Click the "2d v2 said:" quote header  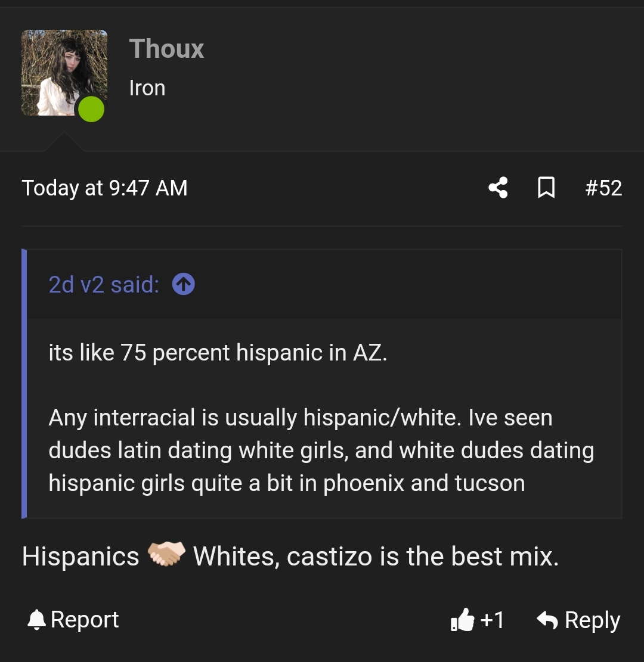pos(104,285)
